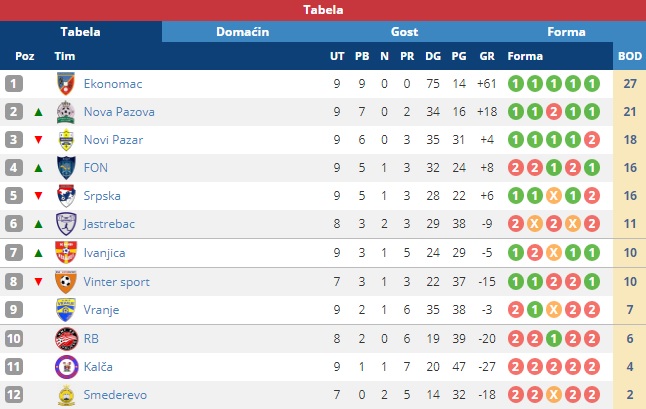Click the FON shield logo
Image resolution: width=646 pixels, height=409 pixels.
point(66,168)
